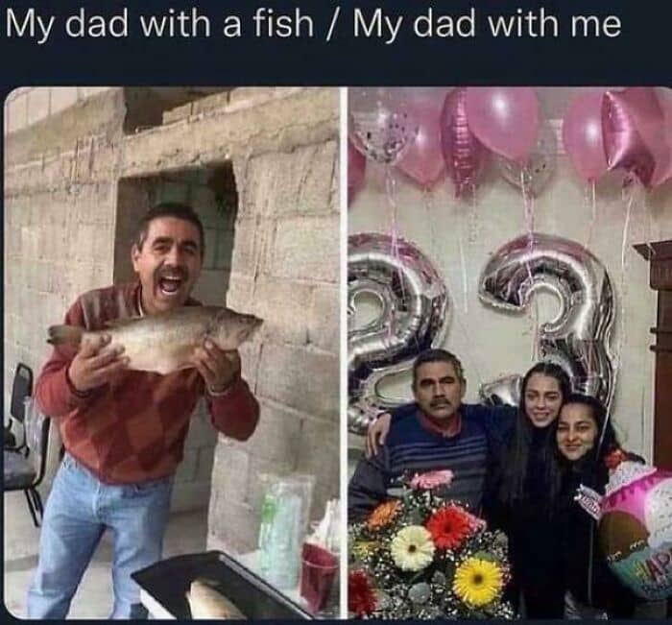Image resolution: width=672 pixels, height=625 pixels.
Task: Click the large fish held in hands
Action: tap(156, 338)
